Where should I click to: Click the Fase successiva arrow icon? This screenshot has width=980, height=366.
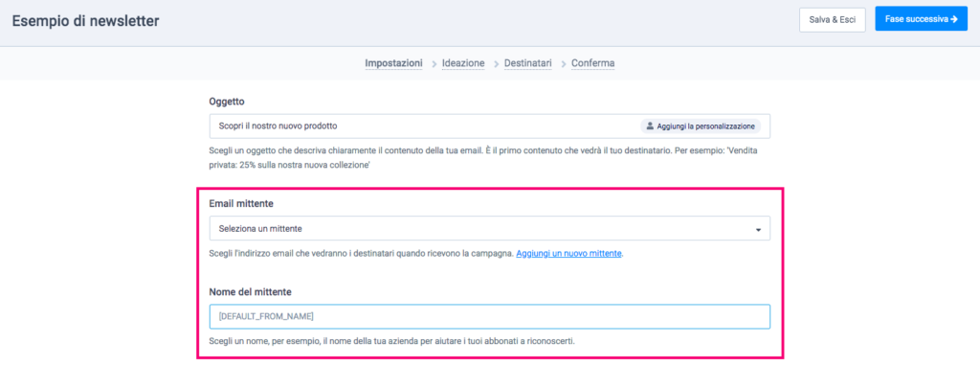(954, 19)
